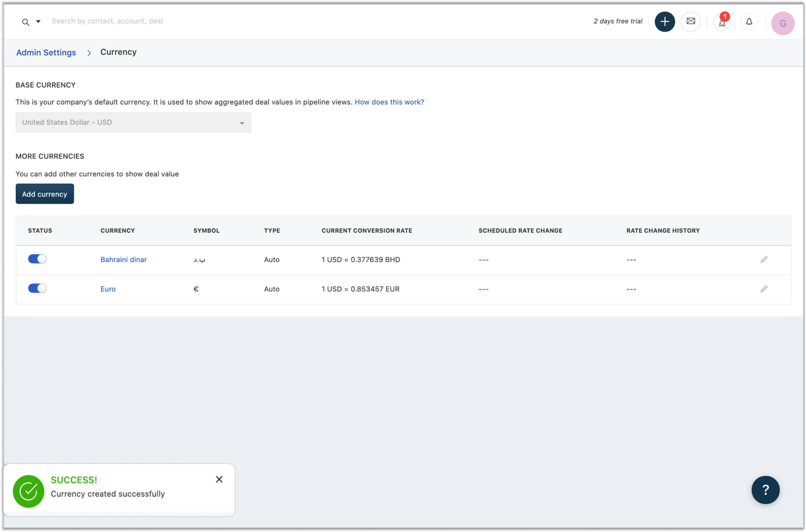The width and height of the screenshot is (806, 532).
Task: Dismiss the success notification toast
Action: pyautogui.click(x=219, y=479)
